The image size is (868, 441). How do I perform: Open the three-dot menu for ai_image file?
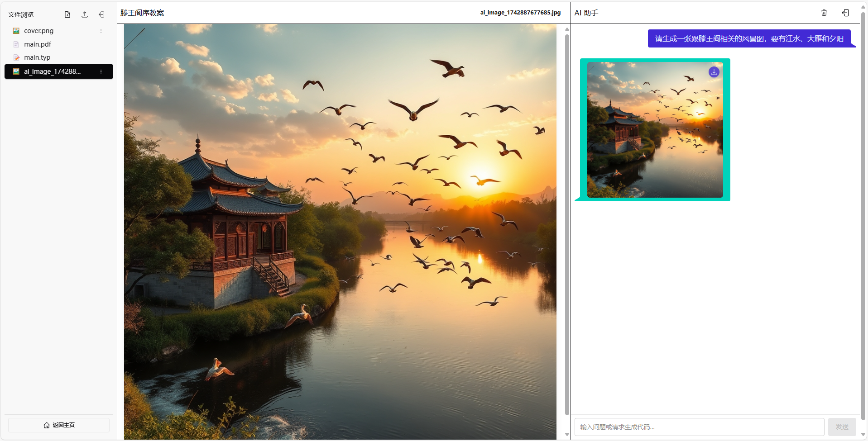[x=101, y=71]
